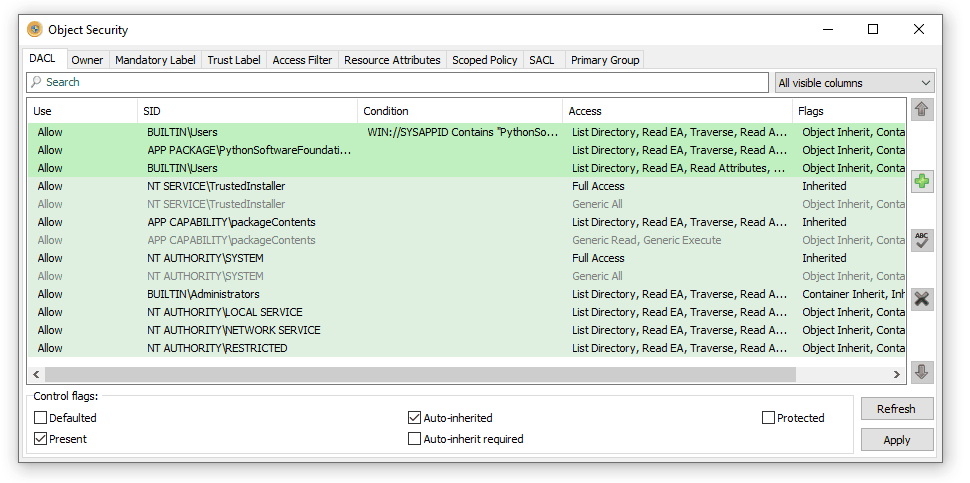The image size is (970, 483).
Task: Sort by the Flags column header
Action: coord(849,111)
